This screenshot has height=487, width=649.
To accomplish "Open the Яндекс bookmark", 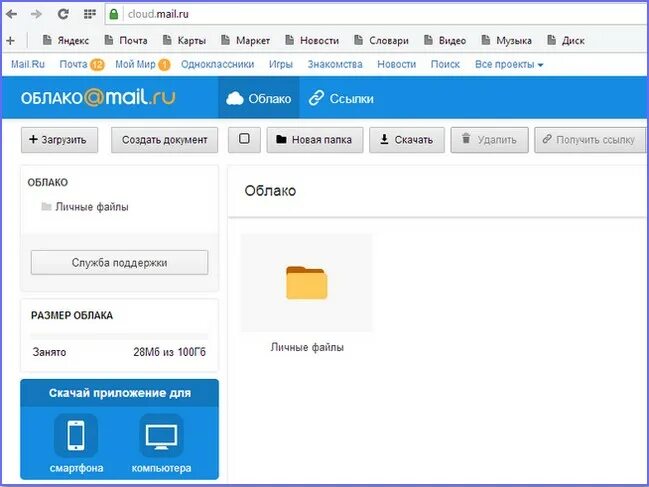I will 66,41.
